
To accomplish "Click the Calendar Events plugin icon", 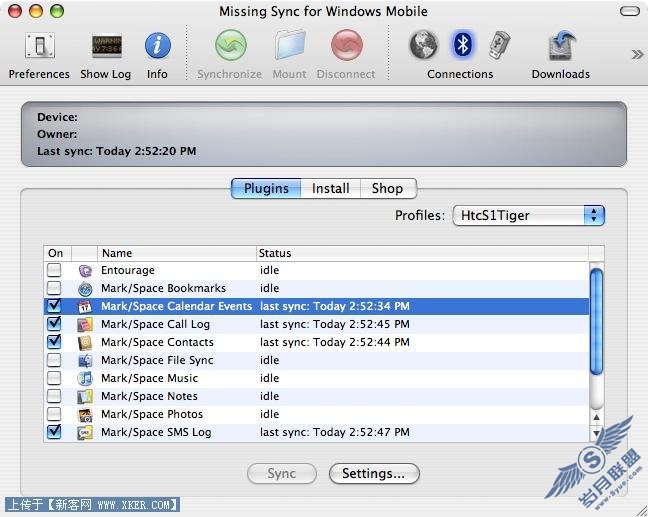I will 85,307.
